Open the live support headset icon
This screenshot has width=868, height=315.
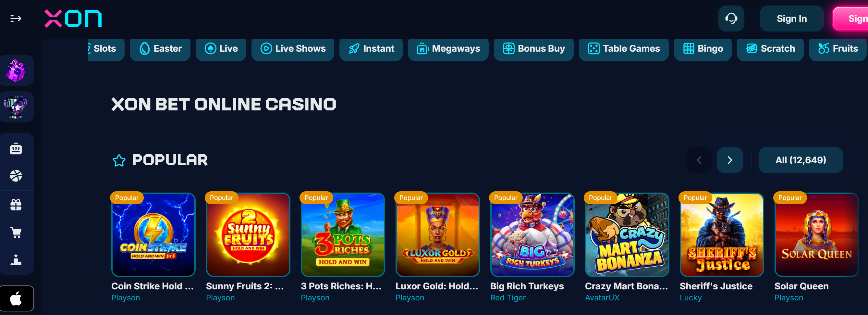click(731, 19)
